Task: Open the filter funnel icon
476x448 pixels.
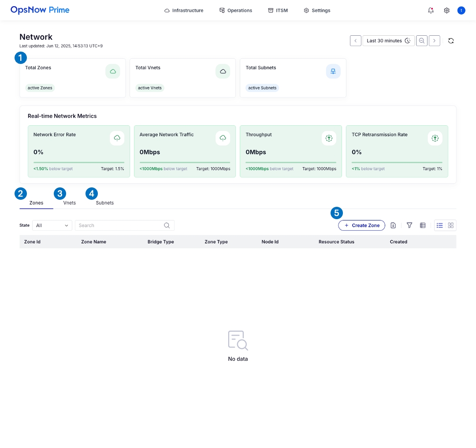Action: [x=409, y=225]
